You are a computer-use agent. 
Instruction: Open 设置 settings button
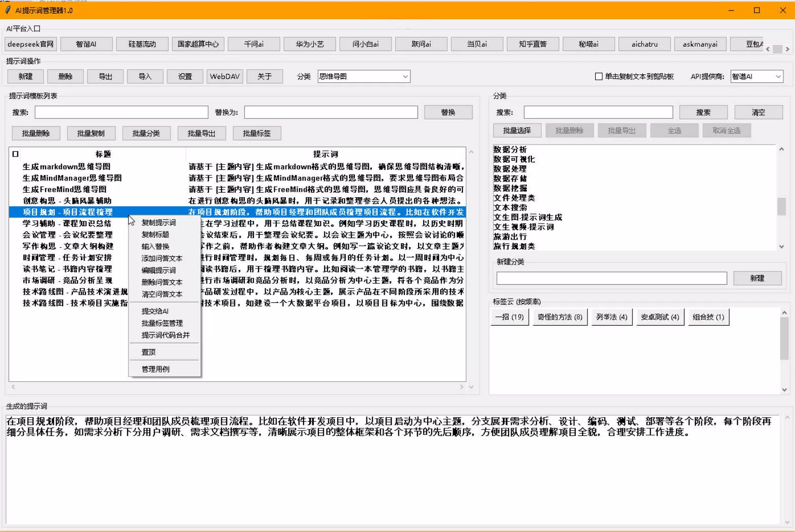[185, 76]
